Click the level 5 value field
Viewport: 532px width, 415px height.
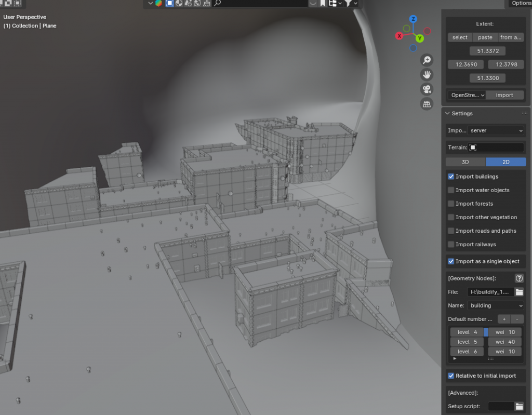(467, 342)
